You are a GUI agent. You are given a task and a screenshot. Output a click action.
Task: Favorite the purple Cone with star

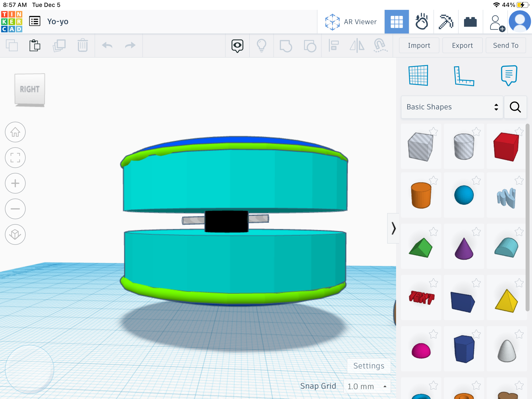476,232
